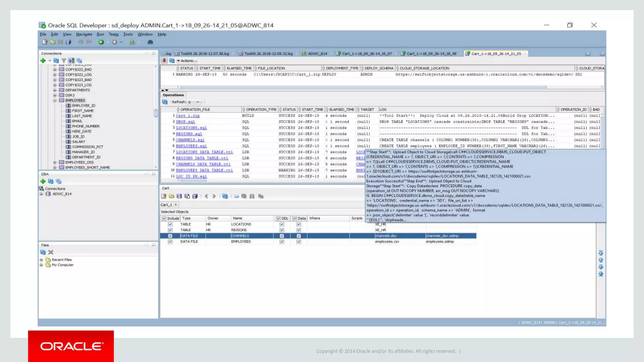Click the Cart refresh icon

225,196
